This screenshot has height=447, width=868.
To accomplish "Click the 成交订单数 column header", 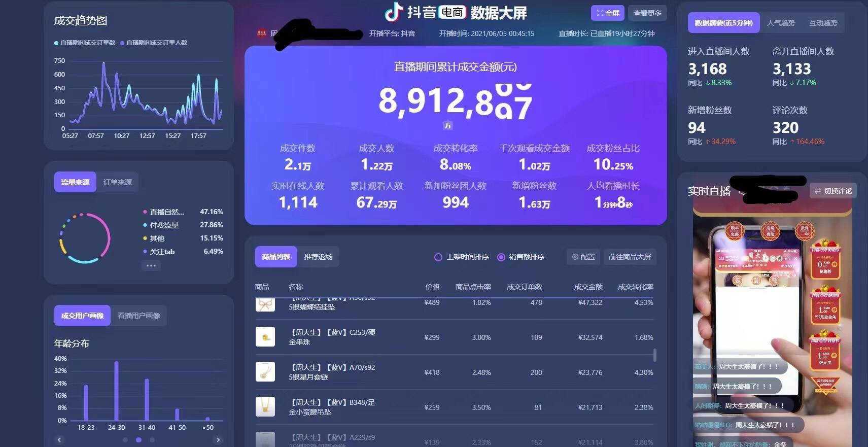I will click(x=524, y=287).
